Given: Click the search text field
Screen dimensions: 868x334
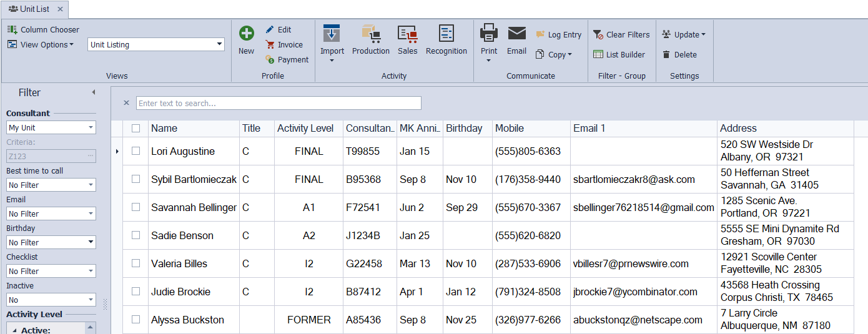Looking at the screenshot, I should pos(279,103).
